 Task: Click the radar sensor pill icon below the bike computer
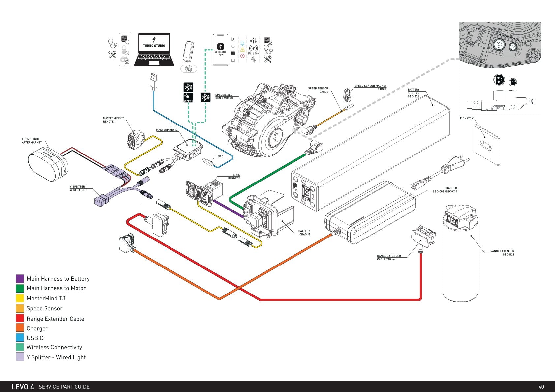189,69
